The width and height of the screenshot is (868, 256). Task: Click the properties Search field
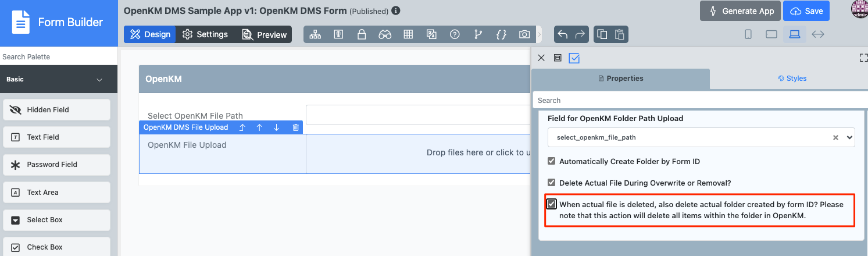click(x=701, y=101)
